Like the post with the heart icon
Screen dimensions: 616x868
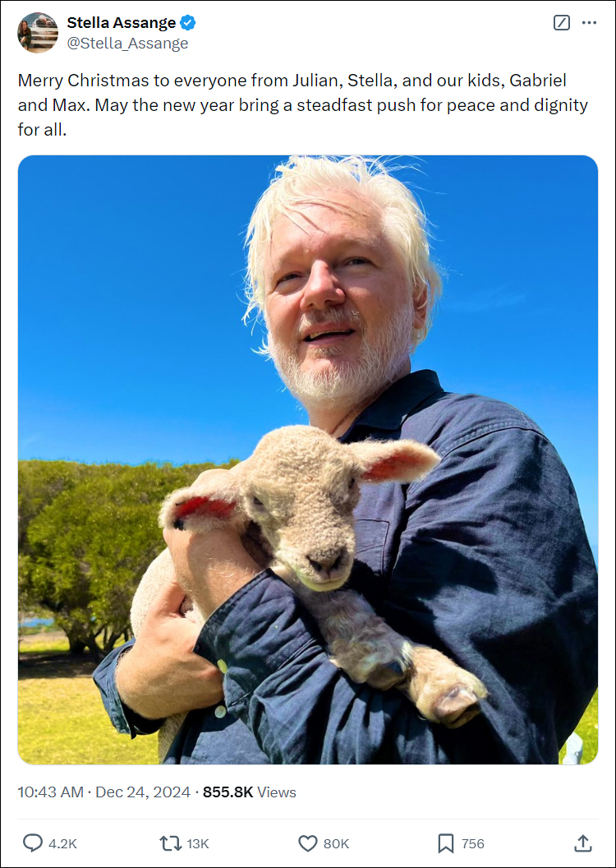[307, 843]
